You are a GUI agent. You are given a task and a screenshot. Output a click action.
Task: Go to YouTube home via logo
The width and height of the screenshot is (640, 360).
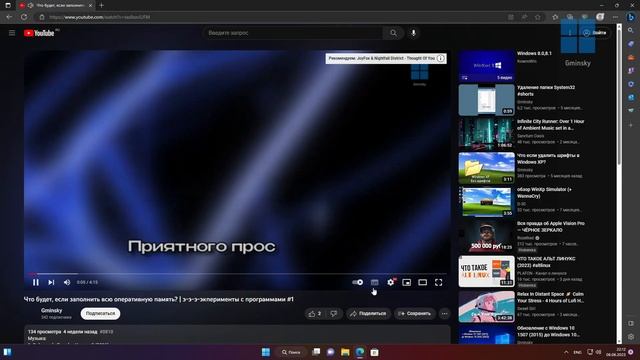tap(39, 33)
